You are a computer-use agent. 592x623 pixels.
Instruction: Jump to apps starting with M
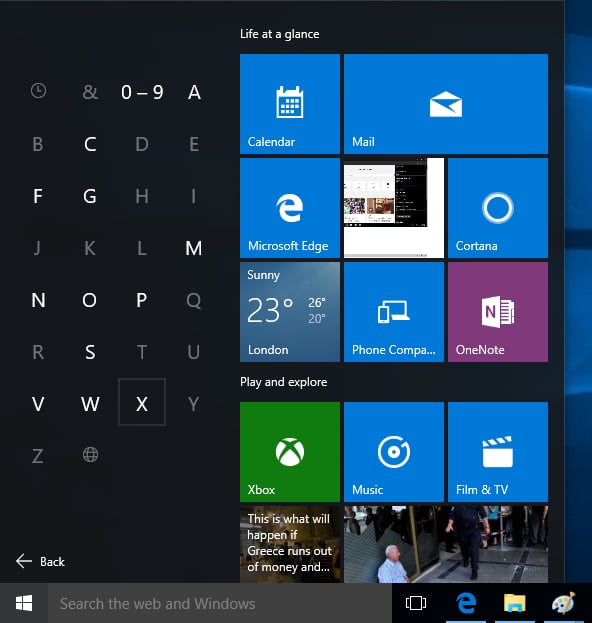(x=194, y=248)
